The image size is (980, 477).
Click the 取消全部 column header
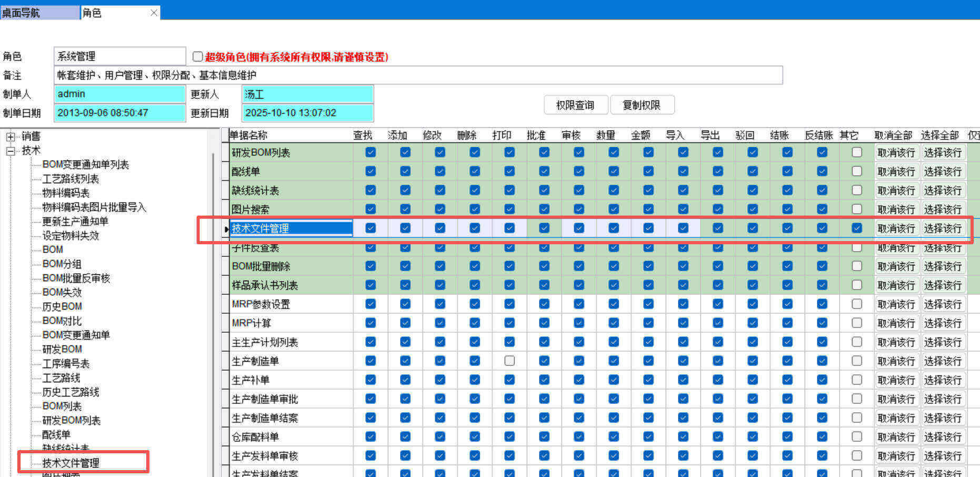893,135
